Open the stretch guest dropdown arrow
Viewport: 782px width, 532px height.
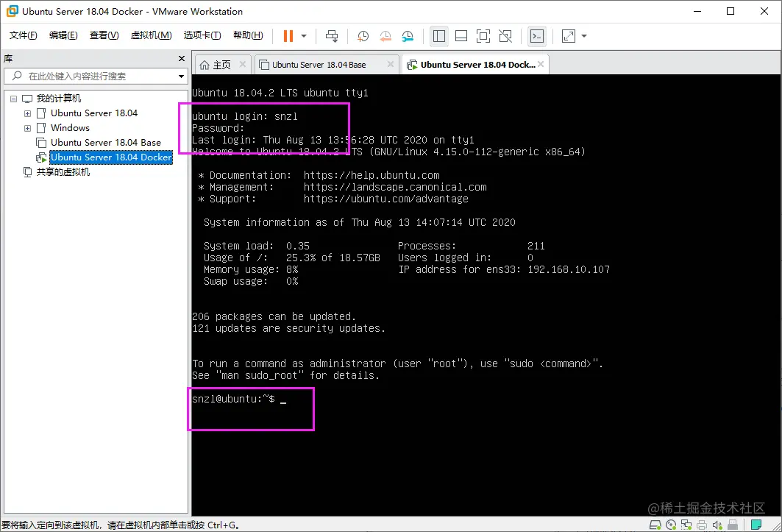tap(584, 36)
